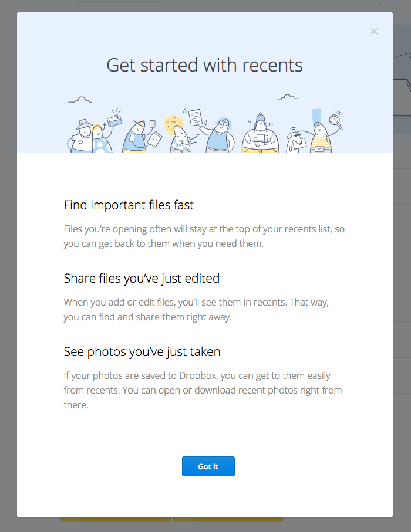Screen dimensions: 411x532
Task: Click the blue Got it button
Action: (x=208, y=466)
